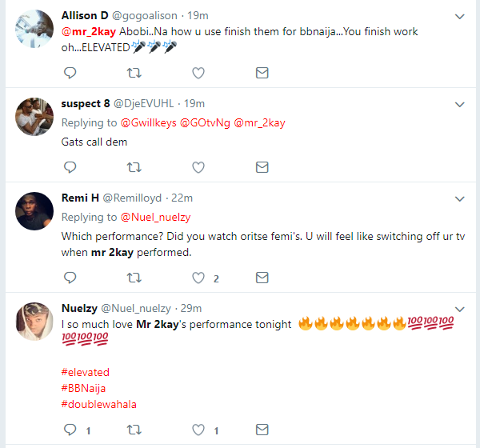480x448 pixels.
Task: Share Nuelzy's tweet via direct message
Action: tap(262, 430)
